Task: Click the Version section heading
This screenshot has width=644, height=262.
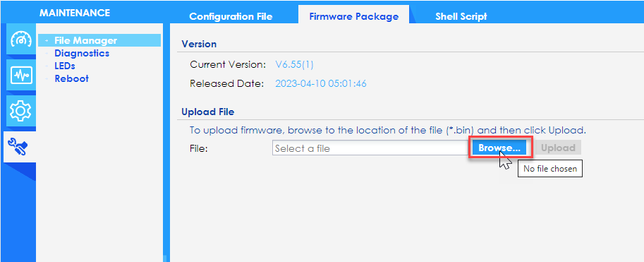Action: point(199,44)
